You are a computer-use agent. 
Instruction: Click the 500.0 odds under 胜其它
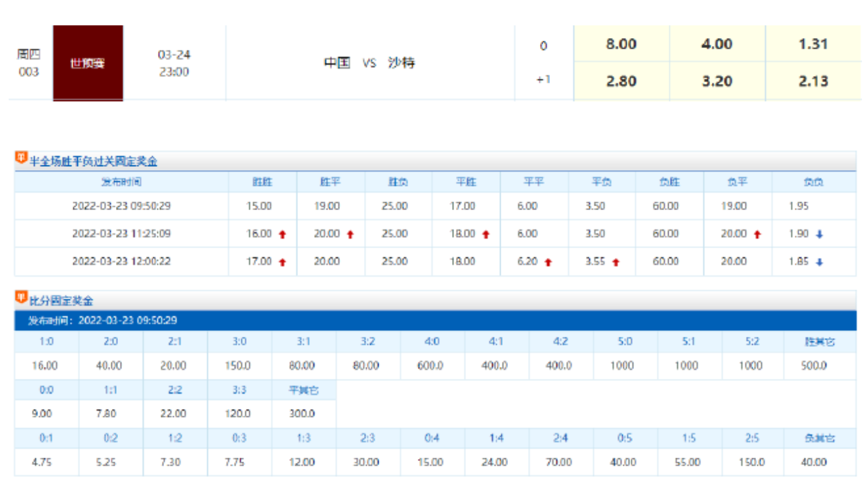click(x=814, y=366)
